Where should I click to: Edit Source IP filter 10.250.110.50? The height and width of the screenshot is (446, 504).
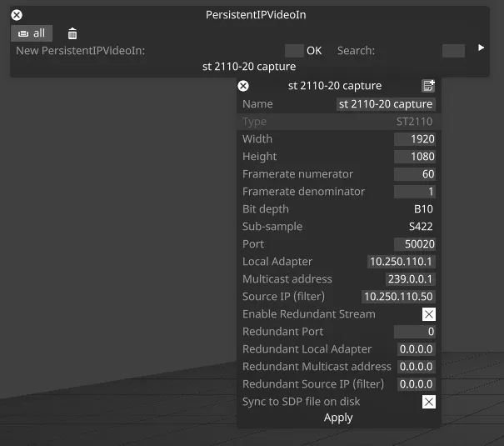398,297
